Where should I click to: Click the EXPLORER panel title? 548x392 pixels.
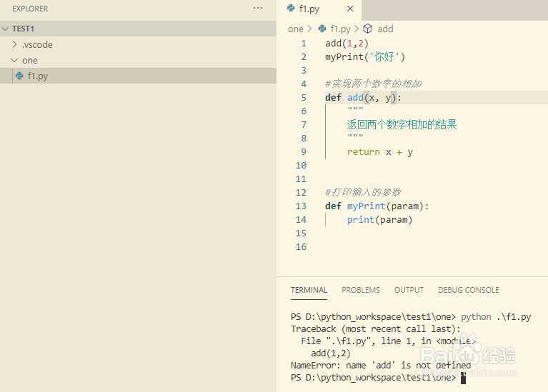point(30,9)
